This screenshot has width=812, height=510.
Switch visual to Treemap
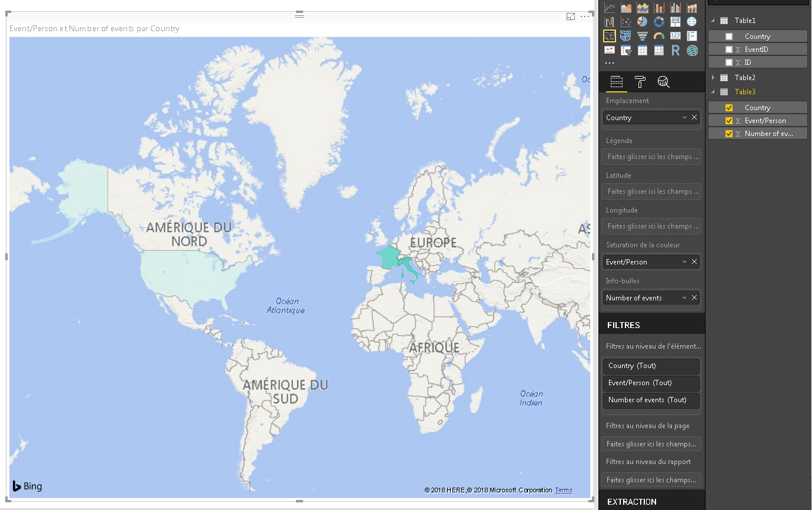675,22
